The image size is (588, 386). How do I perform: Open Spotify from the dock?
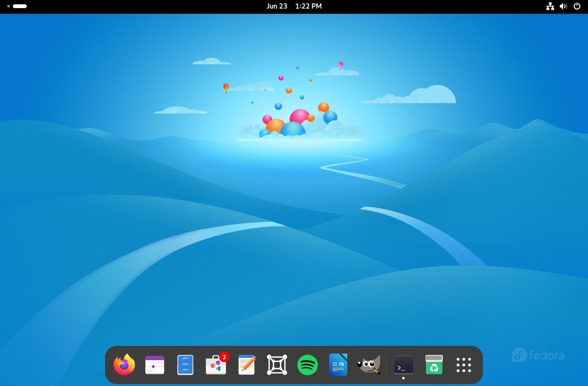307,365
